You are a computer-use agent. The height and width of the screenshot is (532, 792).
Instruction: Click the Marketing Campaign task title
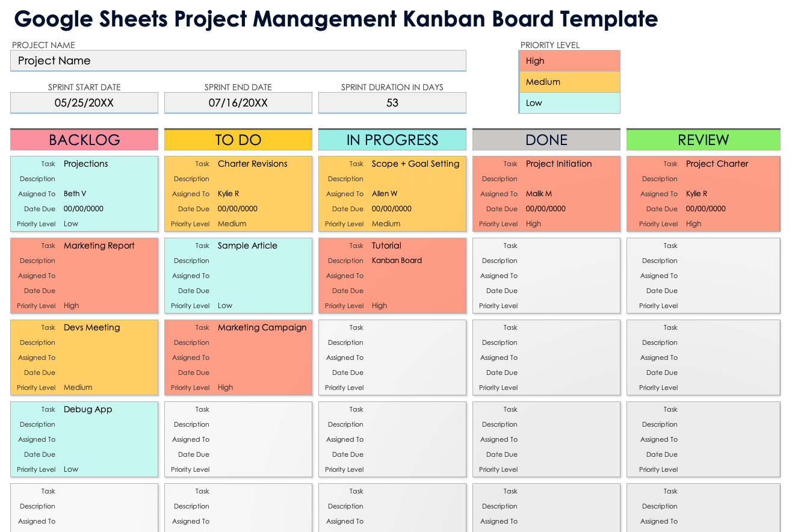262,327
